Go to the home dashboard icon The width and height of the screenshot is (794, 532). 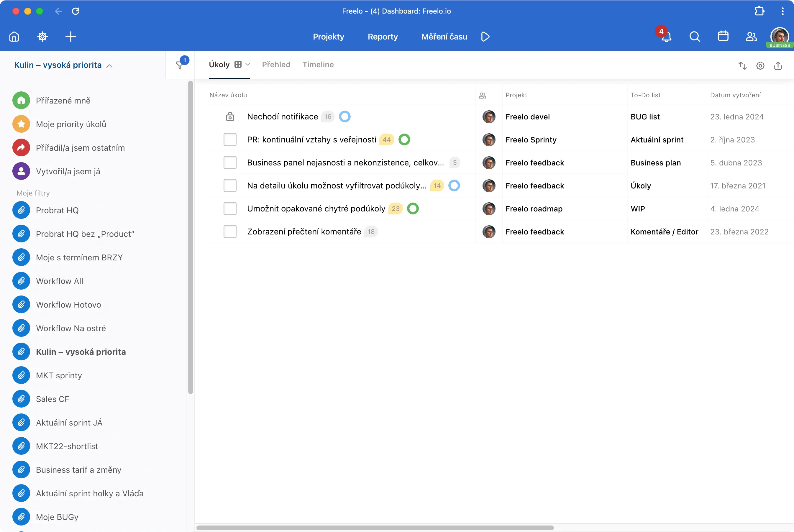(x=14, y=37)
